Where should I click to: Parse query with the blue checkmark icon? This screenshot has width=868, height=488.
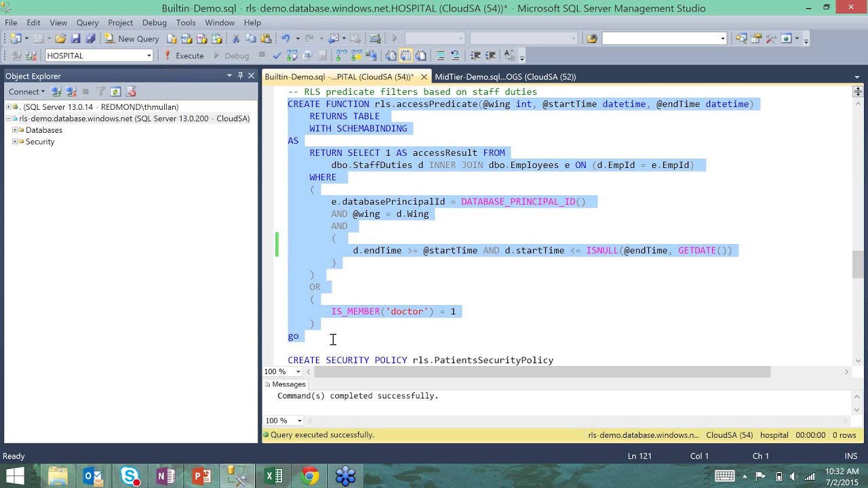277,56
